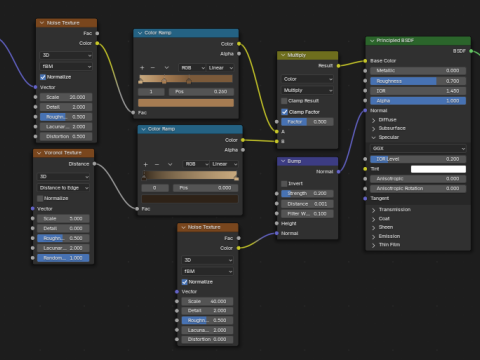Image resolution: width=480 pixels, height=360 pixels.
Task: Toggle Normalize on the Scale 40.000 Noise Texture
Action: click(x=185, y=282)
